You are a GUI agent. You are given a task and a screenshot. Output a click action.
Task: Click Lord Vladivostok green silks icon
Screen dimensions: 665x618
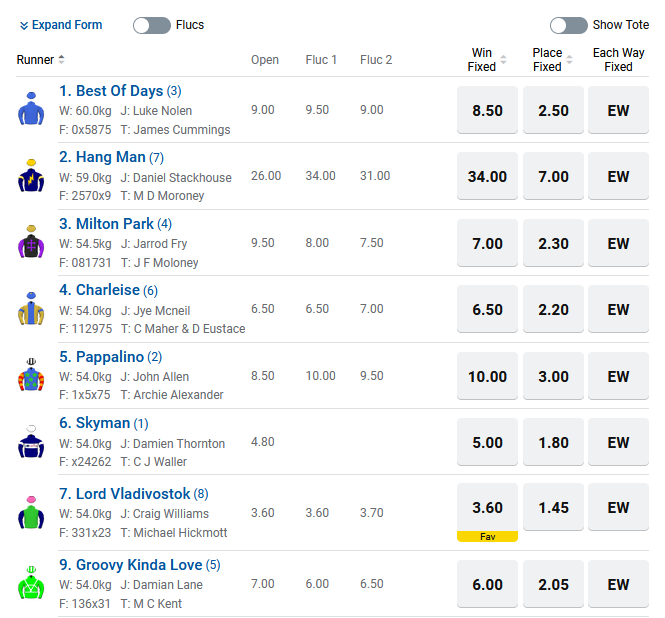click(32, 511)
